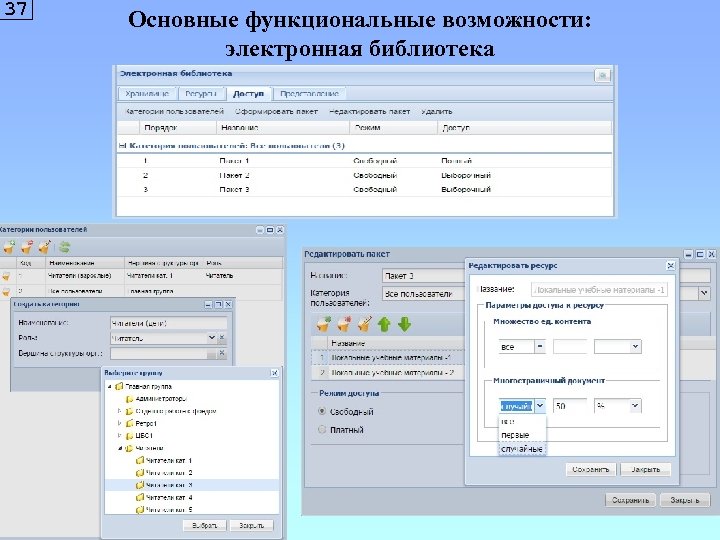Switch to the Ресурсы tab

pos(201,94)
